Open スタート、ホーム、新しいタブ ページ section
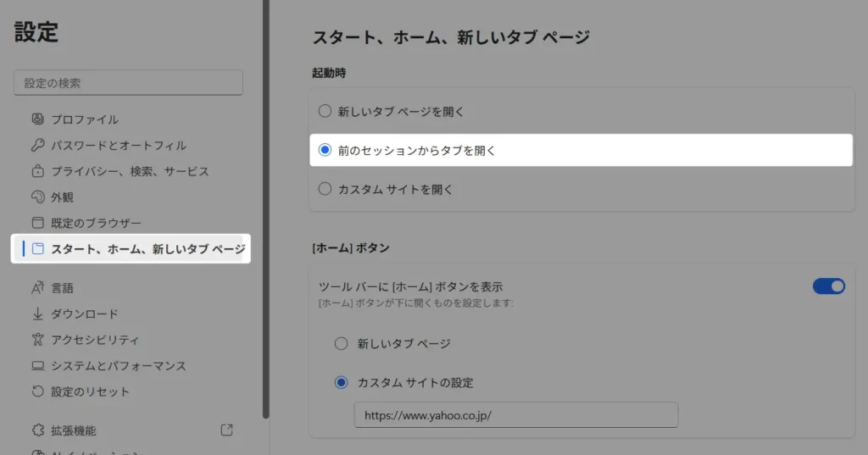Viewport: 868px width, 455px height. [147, 249]
